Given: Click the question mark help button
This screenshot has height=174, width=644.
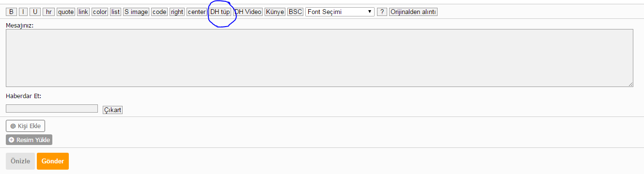Looking at the screenshot, I should 382,12.
